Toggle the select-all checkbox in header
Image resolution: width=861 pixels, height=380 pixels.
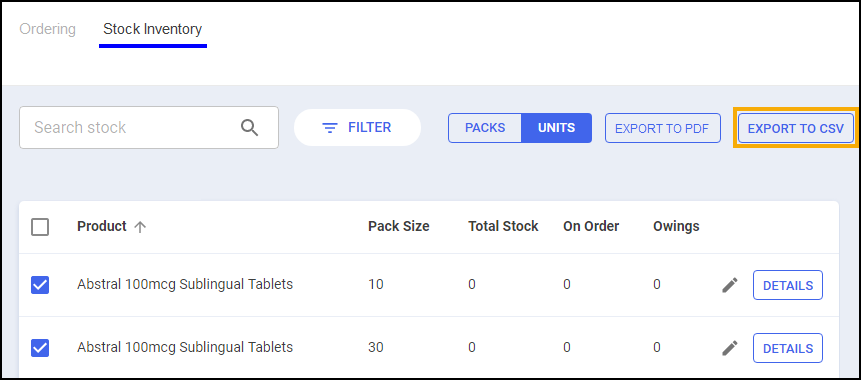pos(40,227)
